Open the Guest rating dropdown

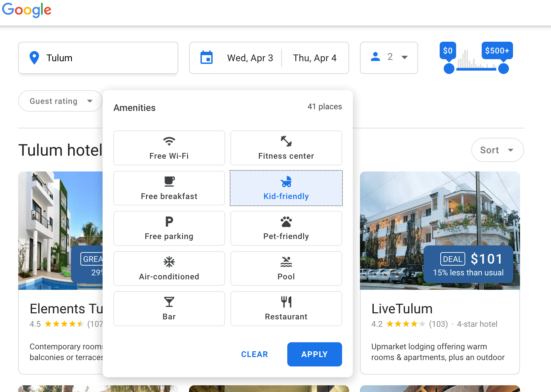pos(60,101)
